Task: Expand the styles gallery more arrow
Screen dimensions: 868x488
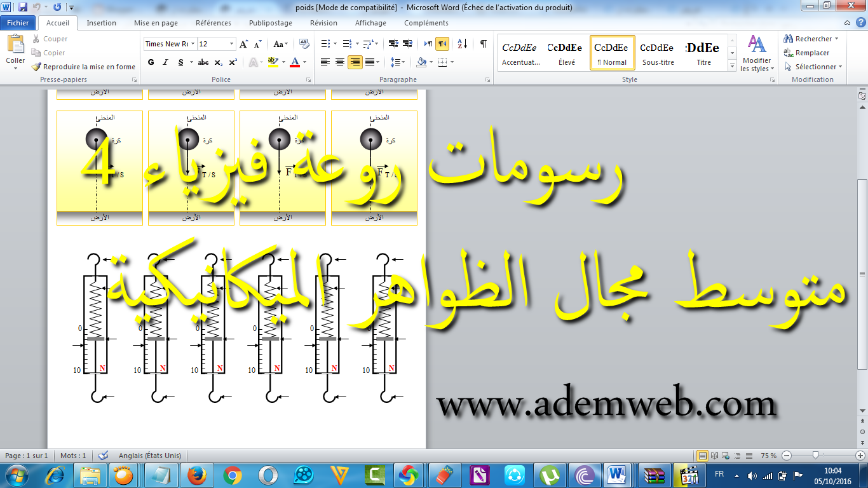Action: click(732, 65)
